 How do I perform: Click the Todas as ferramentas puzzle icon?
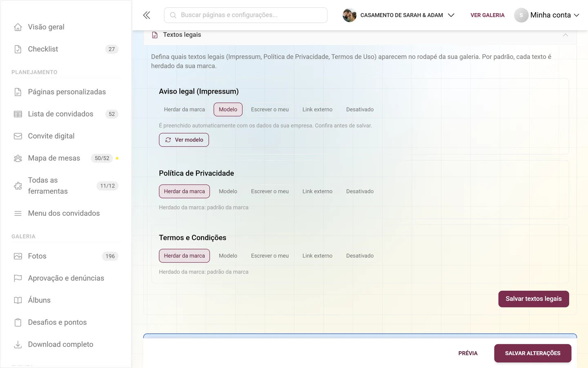coord(18,186)
